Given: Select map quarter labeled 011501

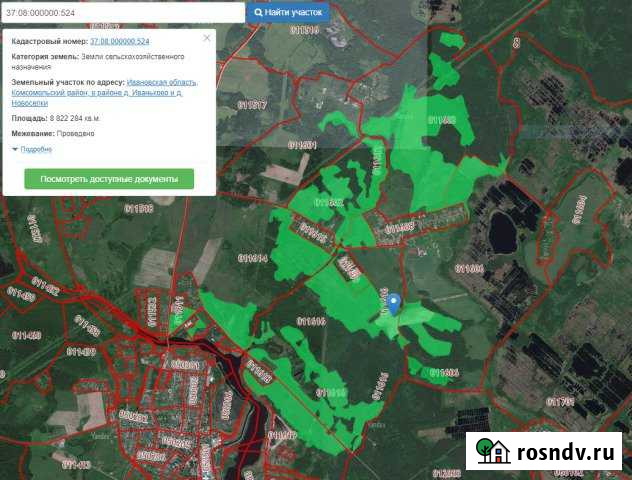Looking at the screenshot, I should coord(301,145).
